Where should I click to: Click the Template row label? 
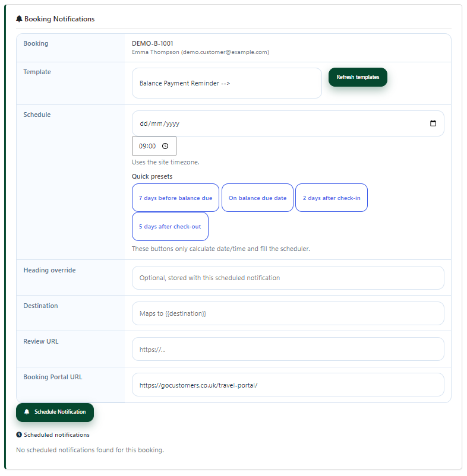(x=37, y=72)
